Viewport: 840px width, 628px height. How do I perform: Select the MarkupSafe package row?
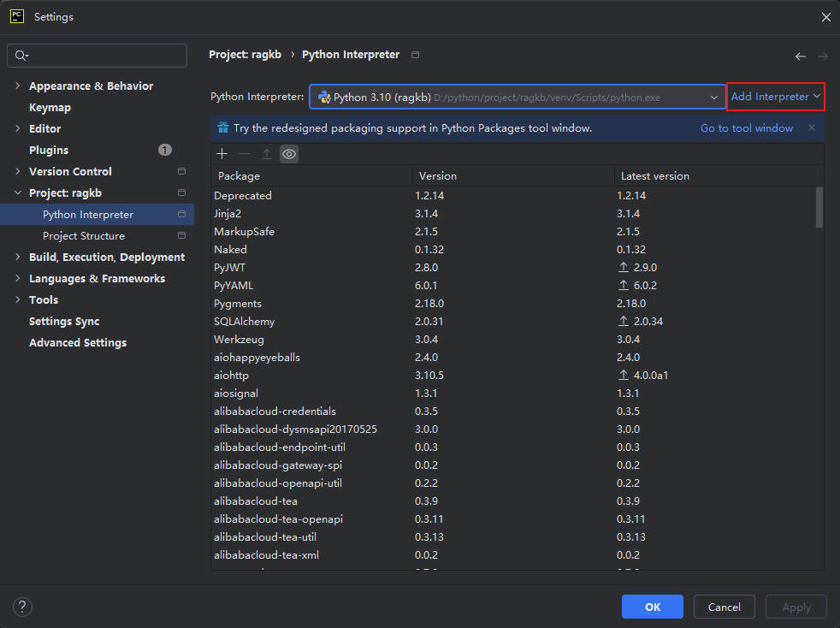(513, 232)
